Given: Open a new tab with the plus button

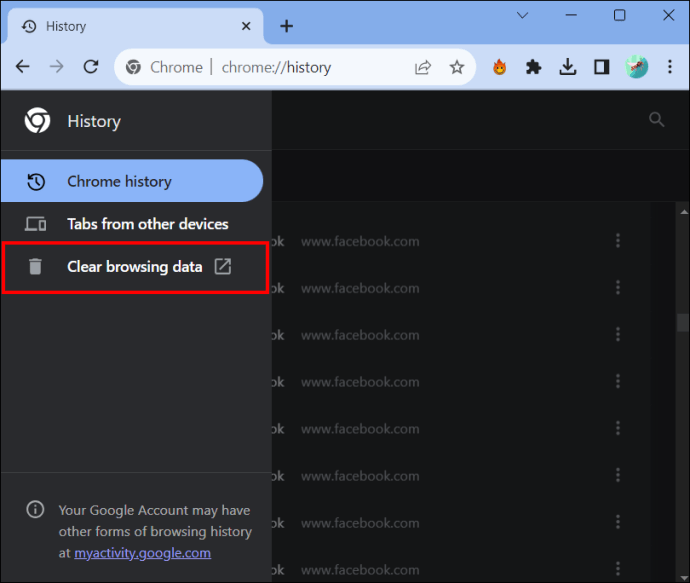Looking at the screenshot, I should pyautogui.click(x=286, y=26).
